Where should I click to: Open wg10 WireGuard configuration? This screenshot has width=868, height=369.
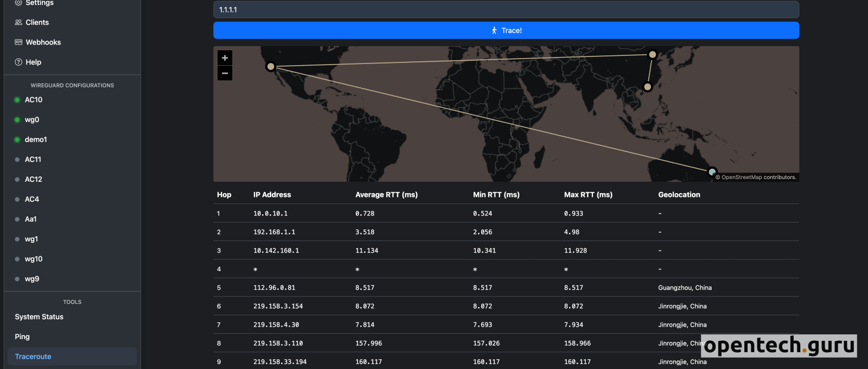pos(34,259)
